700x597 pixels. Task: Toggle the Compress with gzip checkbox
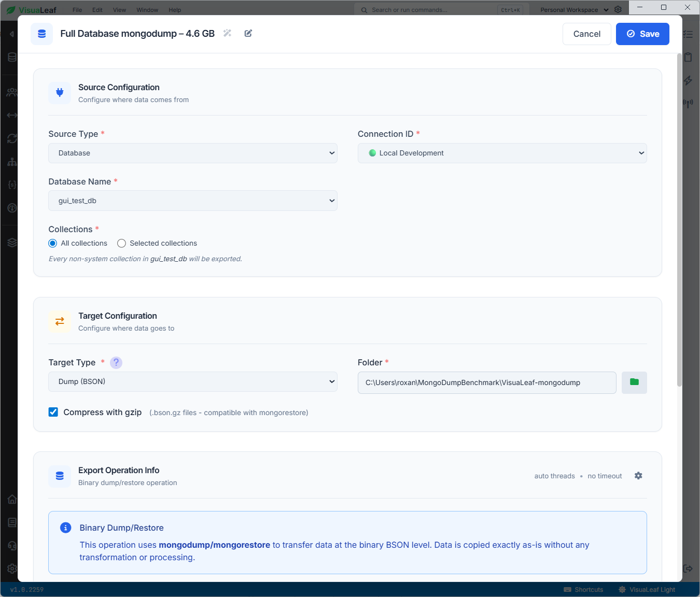tap(53, 412)
